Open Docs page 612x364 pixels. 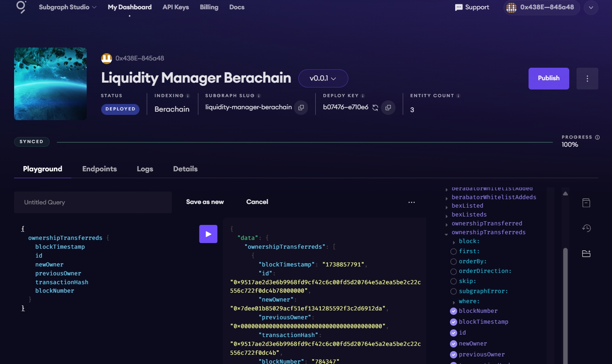point(237,7)
